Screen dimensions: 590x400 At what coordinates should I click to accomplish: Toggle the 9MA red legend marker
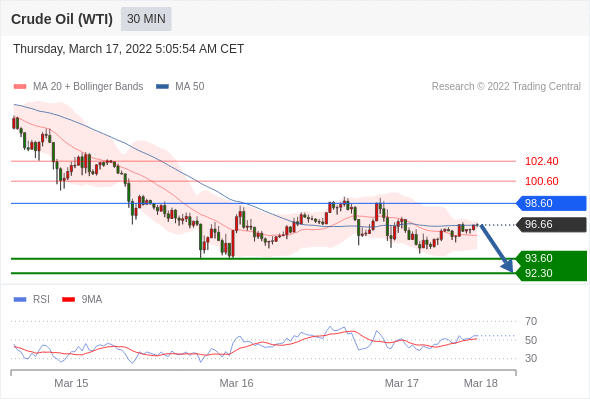tap(68, 300)
